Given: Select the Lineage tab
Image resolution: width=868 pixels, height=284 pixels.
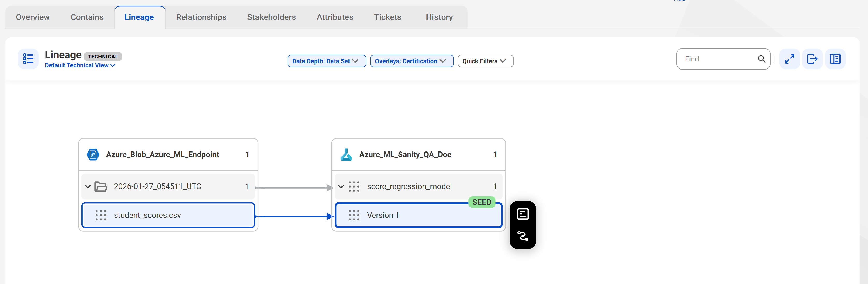Looking at the screenshot, I should click(139, 17).
